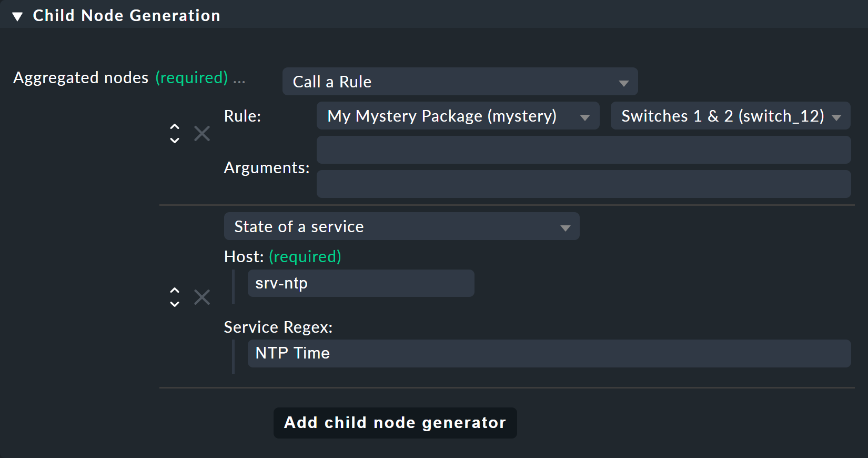The height and width of the screenshot is (458, 868).
Task: Collapse the Child Node Generation section triangle
Action: [17, 16]
